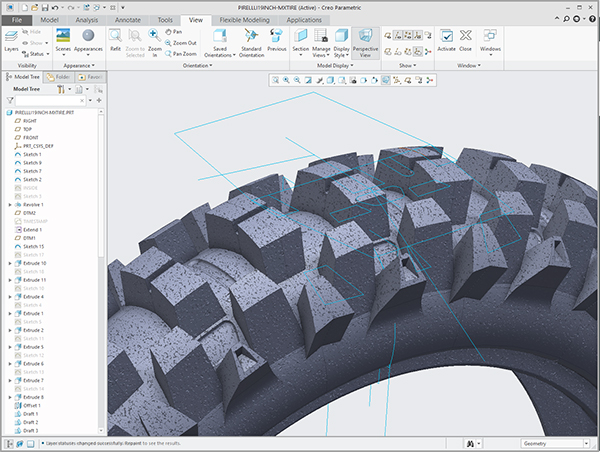Click the Save icon in quick access
This screenshot has height=452, width=600.
[x=44, y=8]
